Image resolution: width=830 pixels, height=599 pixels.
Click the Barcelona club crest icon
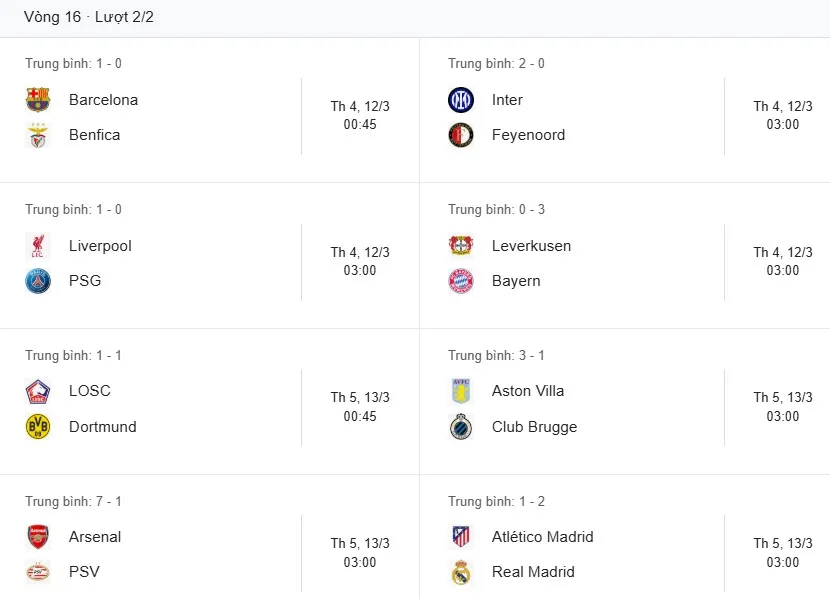coord(38,100)
